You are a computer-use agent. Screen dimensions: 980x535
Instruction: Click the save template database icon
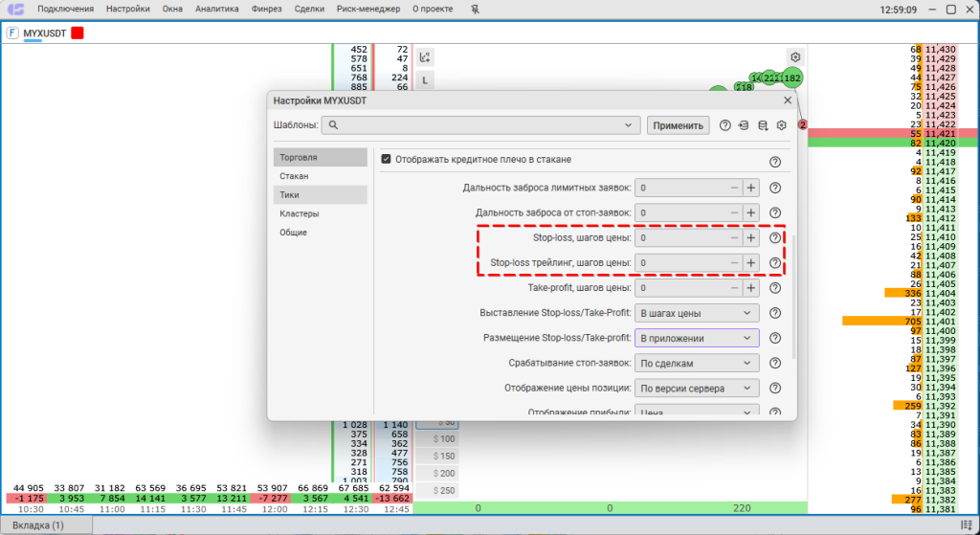coord(763,125)
